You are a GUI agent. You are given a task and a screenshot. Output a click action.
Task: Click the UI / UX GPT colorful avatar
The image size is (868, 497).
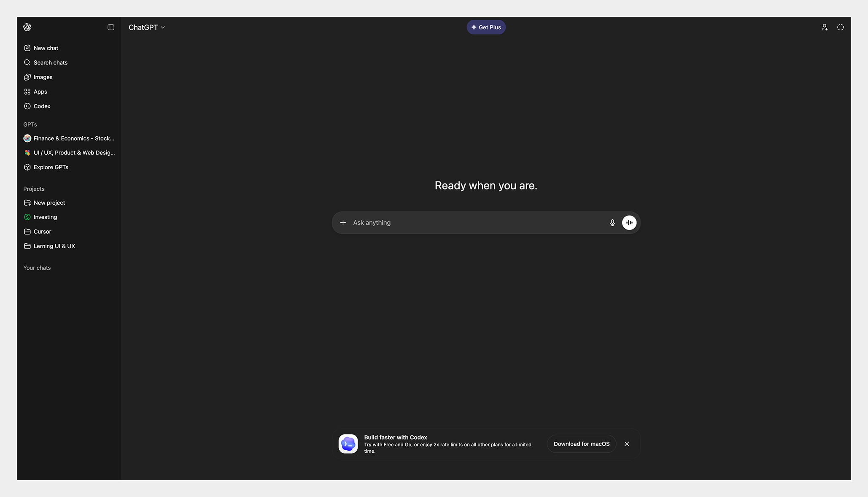pyautogui.click(x=27, y=153)
